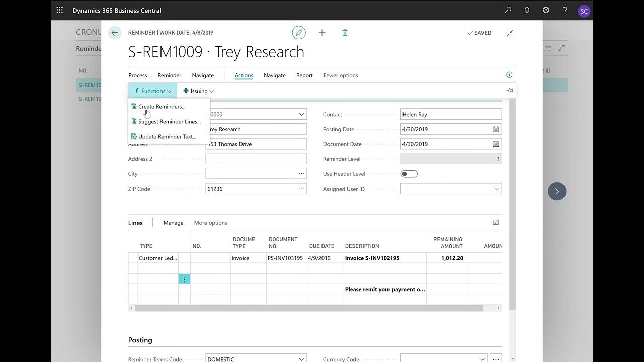The height and width of the screenshot is (362, 644).
Task: Toggle the Use Header Level switch
Action: pyautogui.click(x=409, y=174)
